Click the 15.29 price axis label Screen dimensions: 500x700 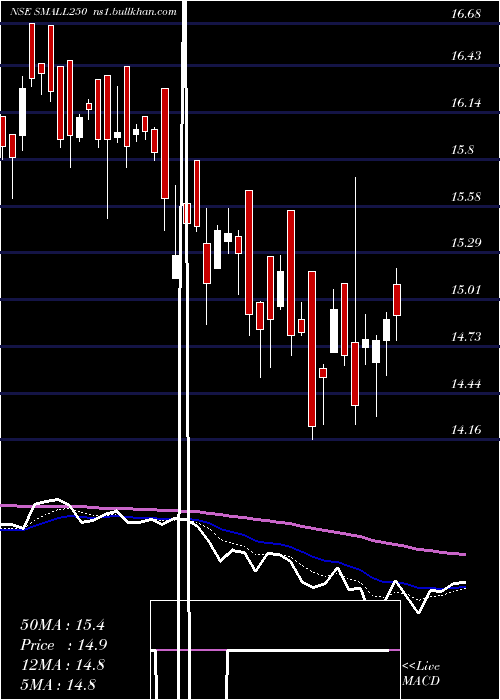466,243
